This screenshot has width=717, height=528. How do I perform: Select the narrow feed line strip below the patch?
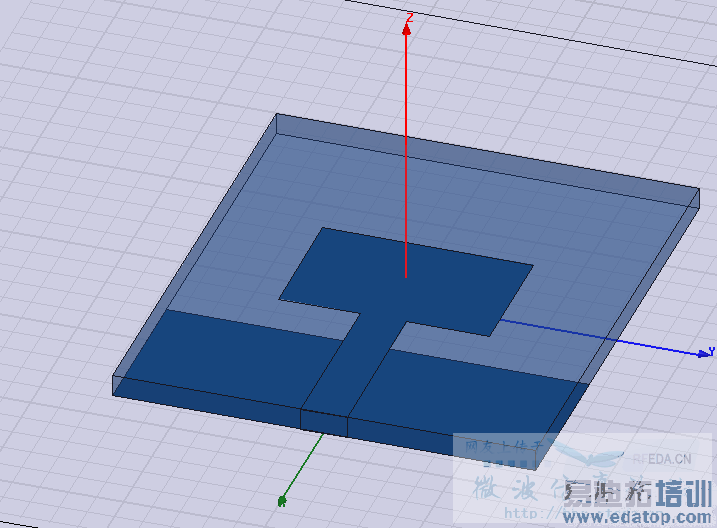pos(354,363)
